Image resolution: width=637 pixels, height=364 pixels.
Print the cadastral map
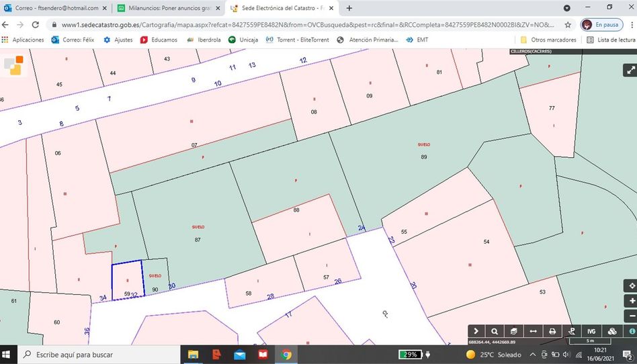[x=552, y=331]
